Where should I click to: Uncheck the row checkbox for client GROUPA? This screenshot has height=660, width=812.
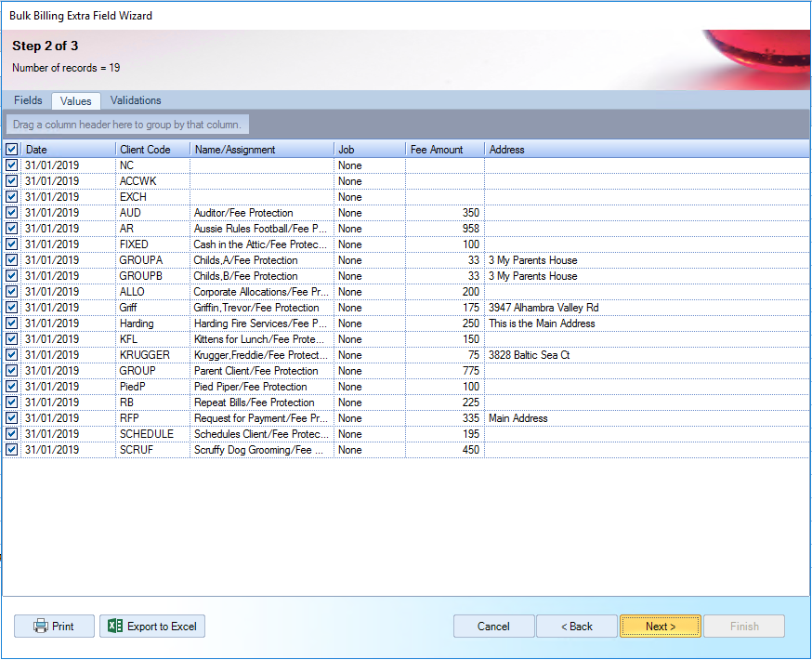pos(11,260)
